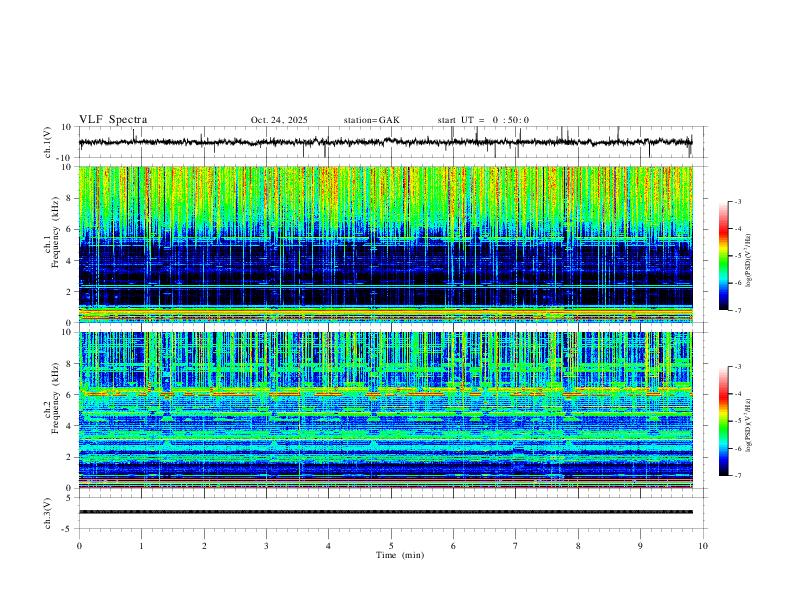This screenshot has height=612, width=792.
Task: Click the ch.2 "Frequency (kHz)" axis label
Action: point(55,398)
